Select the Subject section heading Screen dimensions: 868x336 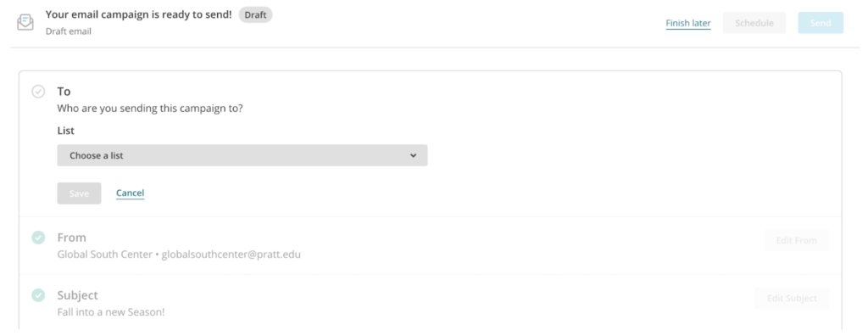click(x=77, y=295)
